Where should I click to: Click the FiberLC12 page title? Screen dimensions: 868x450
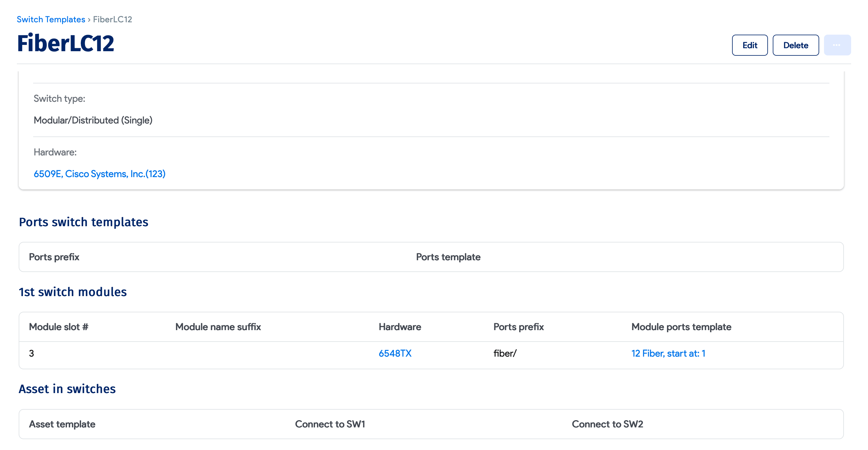pyautogui.click(x=66, y=44)
